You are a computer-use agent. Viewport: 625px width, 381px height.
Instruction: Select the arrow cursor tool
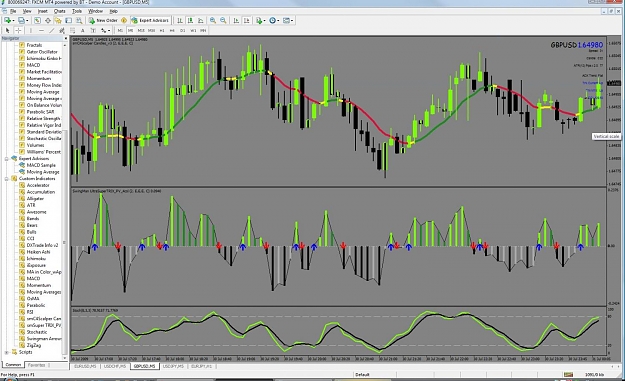click(x=7, y=30)
